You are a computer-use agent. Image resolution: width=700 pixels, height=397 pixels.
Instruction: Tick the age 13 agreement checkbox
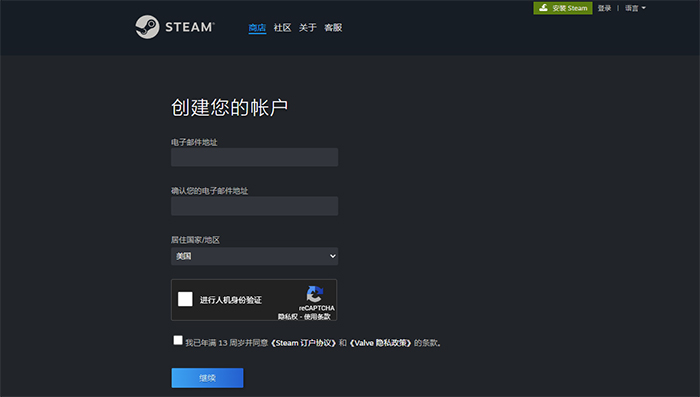[178, 340]
